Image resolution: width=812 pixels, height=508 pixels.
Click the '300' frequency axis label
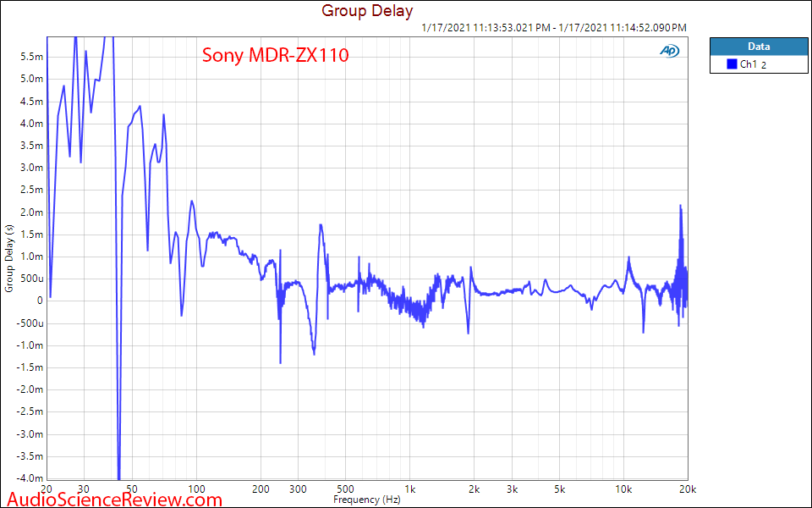coord(298,489)
